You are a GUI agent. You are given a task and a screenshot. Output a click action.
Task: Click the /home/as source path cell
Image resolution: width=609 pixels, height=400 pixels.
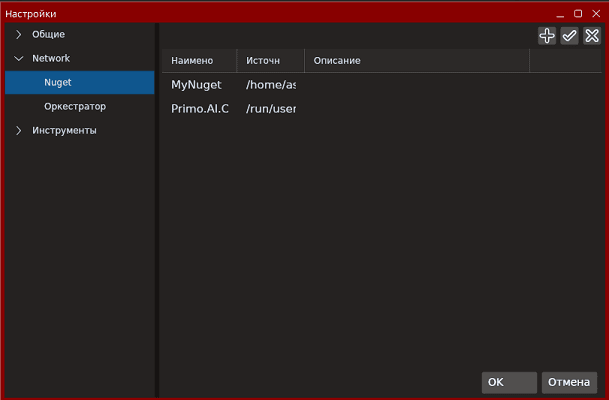pos(270,85)
